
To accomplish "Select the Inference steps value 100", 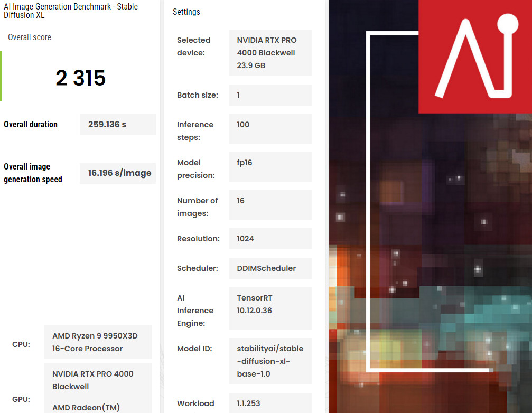I will pos(270,129).
